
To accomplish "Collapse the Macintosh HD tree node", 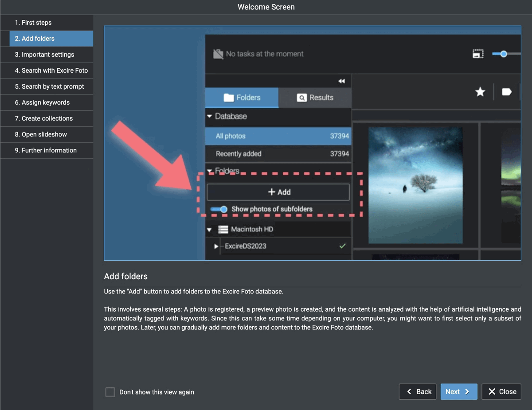I will click(210, 230).
